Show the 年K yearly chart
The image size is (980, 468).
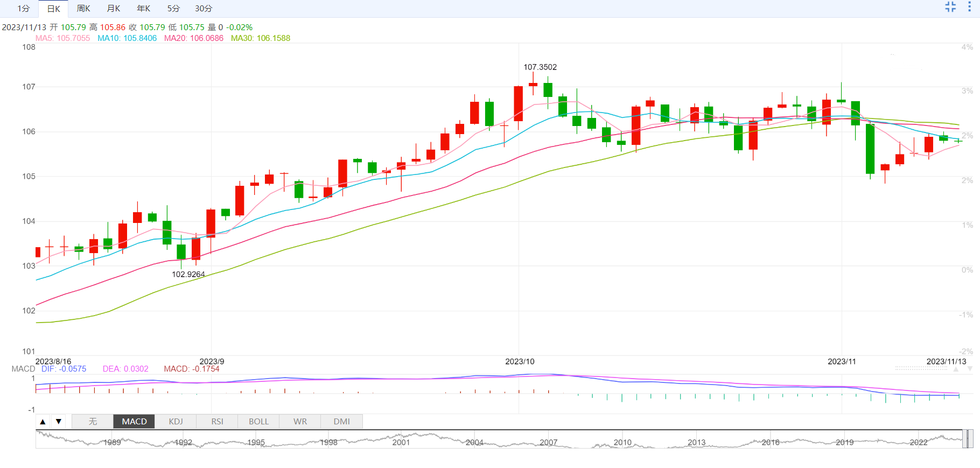(x=143, y=9)
